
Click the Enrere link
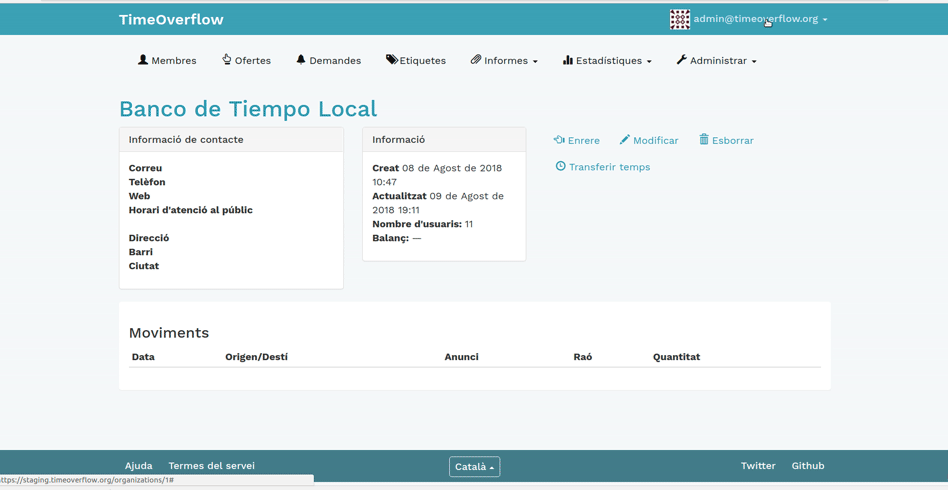click(577, 140)
